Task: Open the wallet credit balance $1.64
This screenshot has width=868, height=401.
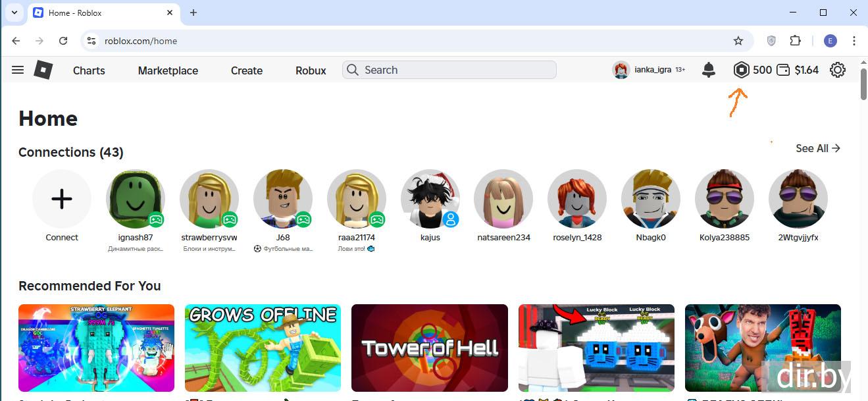Action: click(798, 70)
